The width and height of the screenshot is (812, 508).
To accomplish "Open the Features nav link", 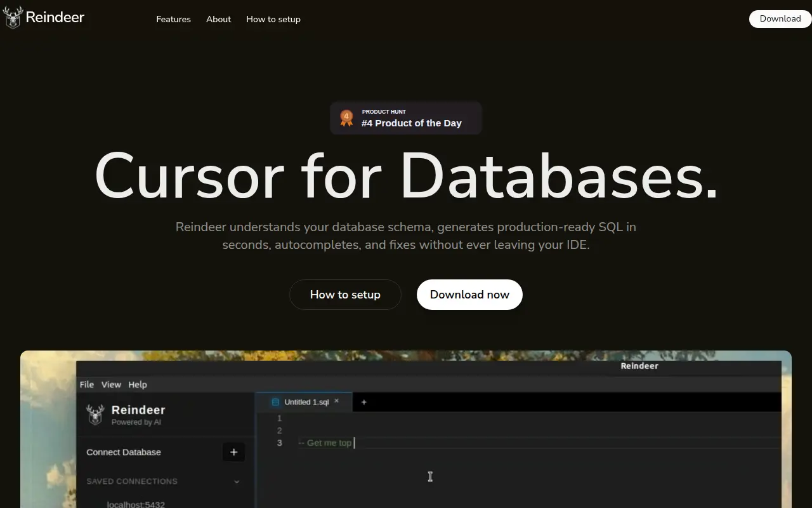I will 173,19.
